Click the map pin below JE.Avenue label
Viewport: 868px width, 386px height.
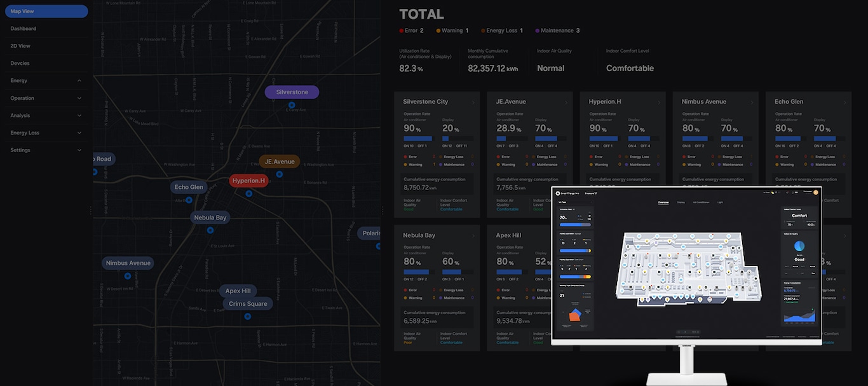(279, 174)
